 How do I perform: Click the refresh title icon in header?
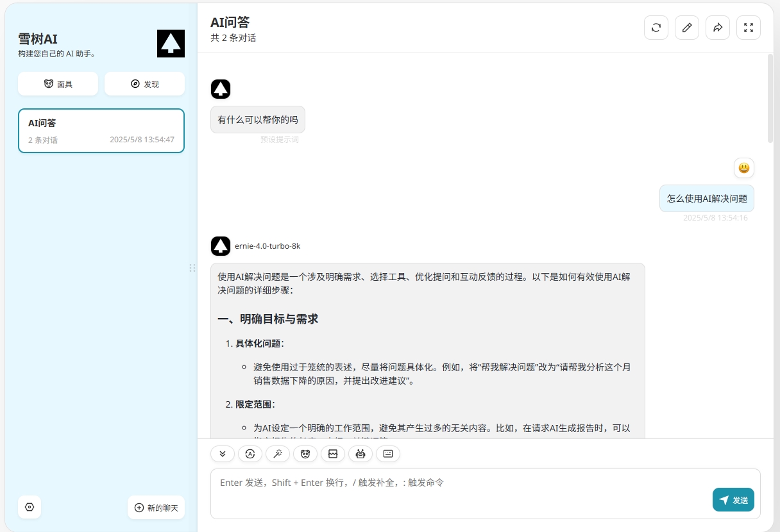tap(656, 28)
